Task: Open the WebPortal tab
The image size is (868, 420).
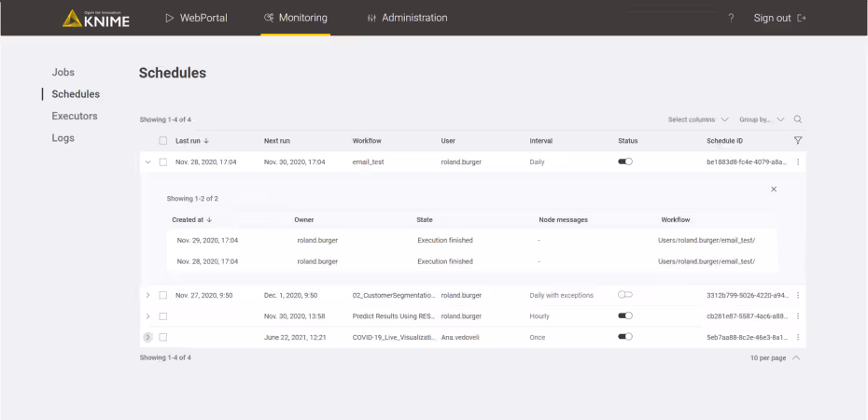Action: pos(197,19)
